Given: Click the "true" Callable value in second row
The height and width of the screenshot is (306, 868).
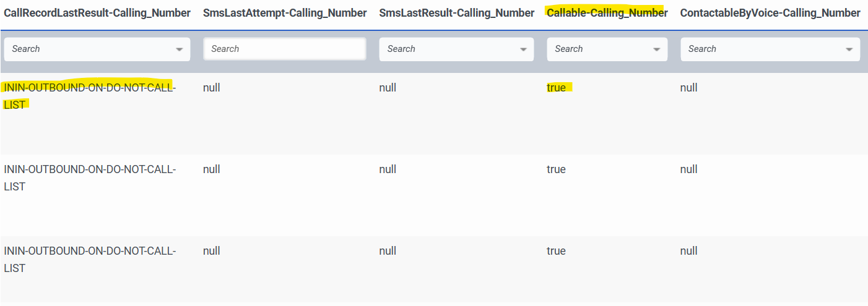Looking at the screenshot, I should coord(556,169).
